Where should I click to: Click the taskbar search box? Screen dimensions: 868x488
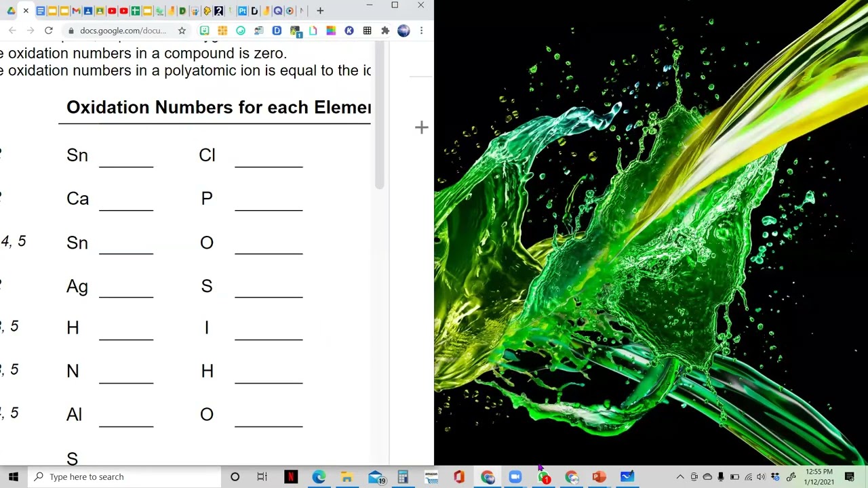[124, 476]
